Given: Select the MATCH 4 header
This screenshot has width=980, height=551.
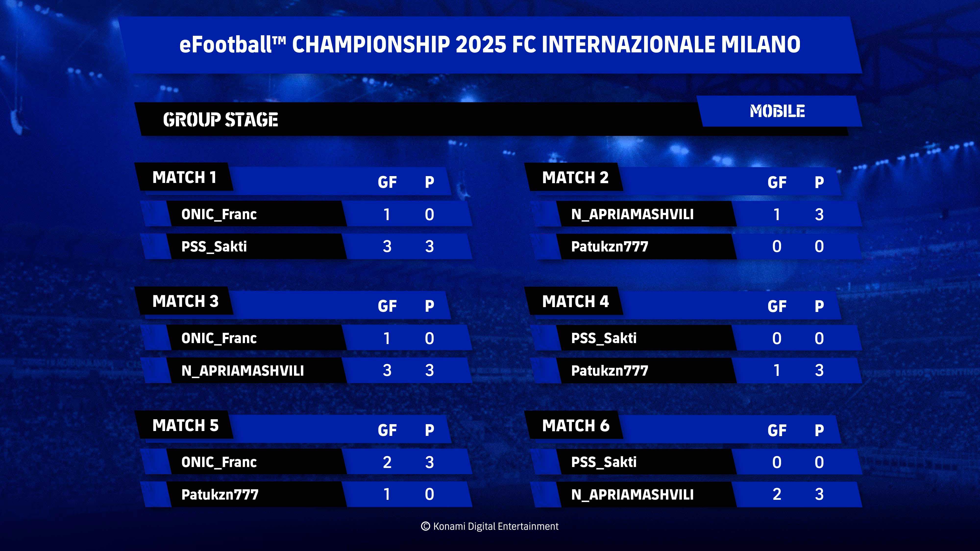Looking at the screenshot, I should click(x=576, y=301).
